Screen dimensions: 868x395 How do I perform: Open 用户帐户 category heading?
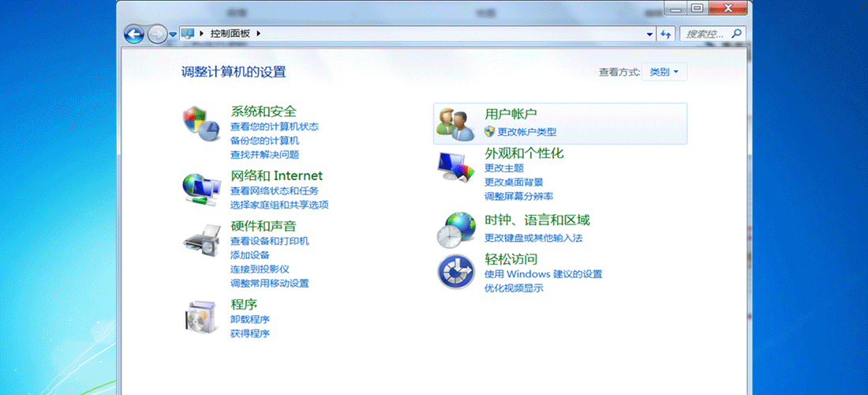511,114
